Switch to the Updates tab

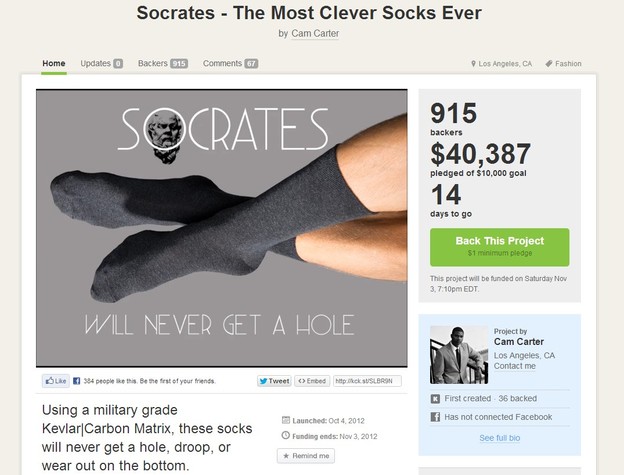click(101, 64)
